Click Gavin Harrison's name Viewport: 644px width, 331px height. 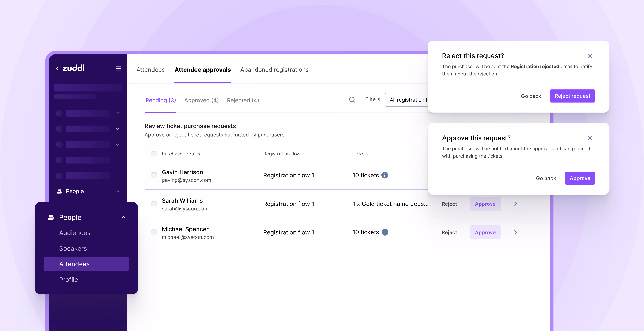(182, 172)
